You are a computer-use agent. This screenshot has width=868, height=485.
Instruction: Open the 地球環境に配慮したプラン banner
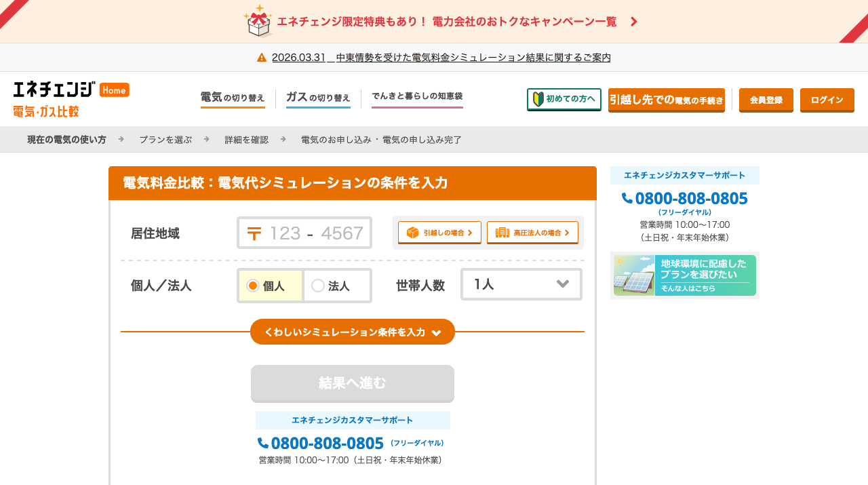coord(685,275)
